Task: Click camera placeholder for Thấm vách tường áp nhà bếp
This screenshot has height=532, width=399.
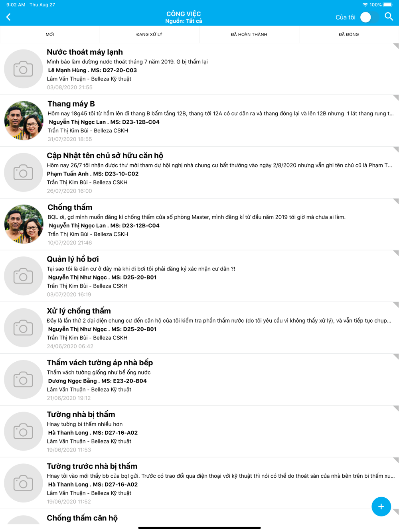Action: pyautogui.click(x=24, y=380)
